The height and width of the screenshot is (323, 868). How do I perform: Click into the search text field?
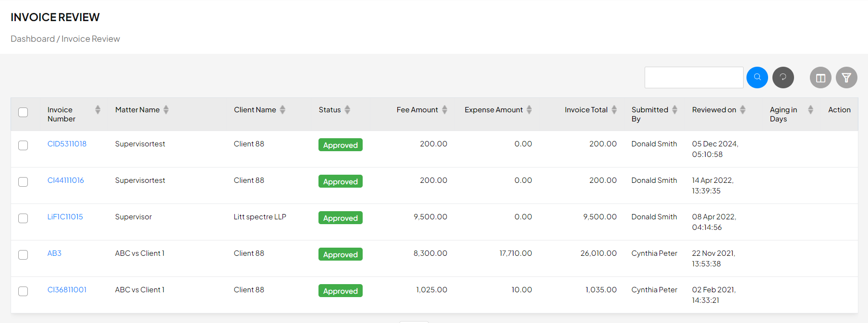click(694, 77)
